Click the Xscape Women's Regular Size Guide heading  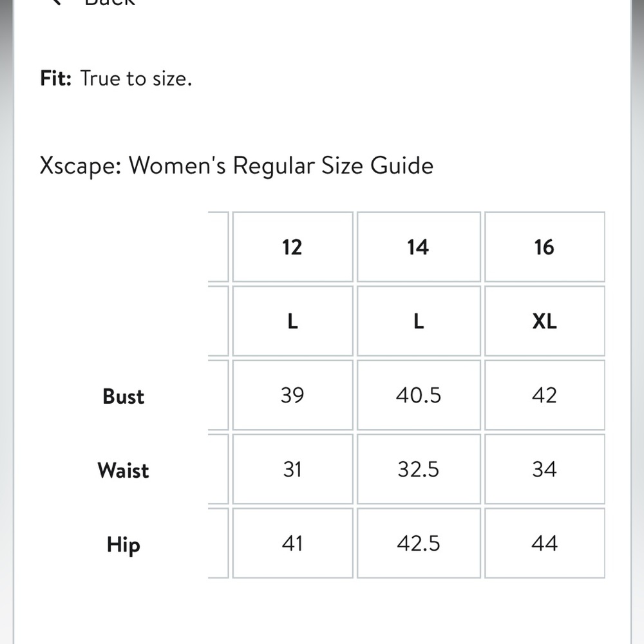[x=236, y=166]
